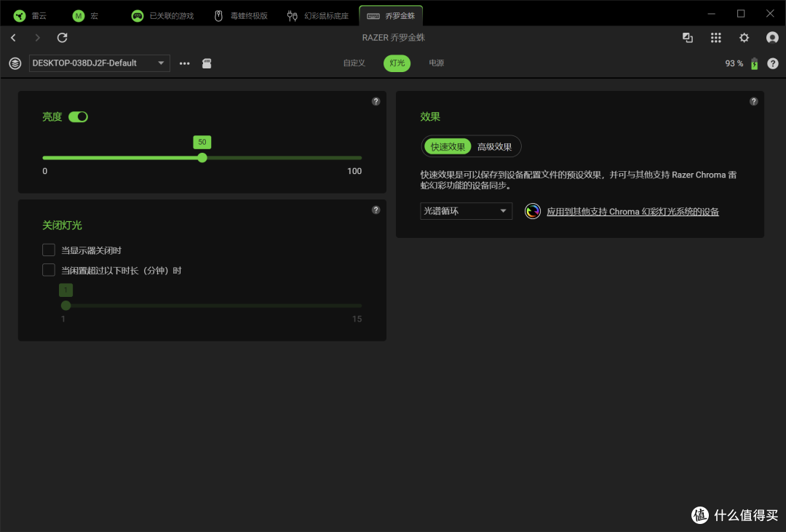The image size is (786, 532).
Task: Open the 已关联的游戏 tab
Action: coord(163,15)
